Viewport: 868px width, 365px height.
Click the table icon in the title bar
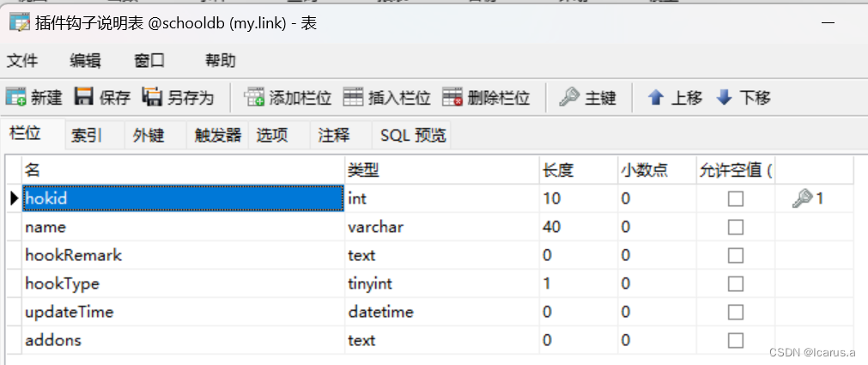pyautogui.click(x=20, y=22)
